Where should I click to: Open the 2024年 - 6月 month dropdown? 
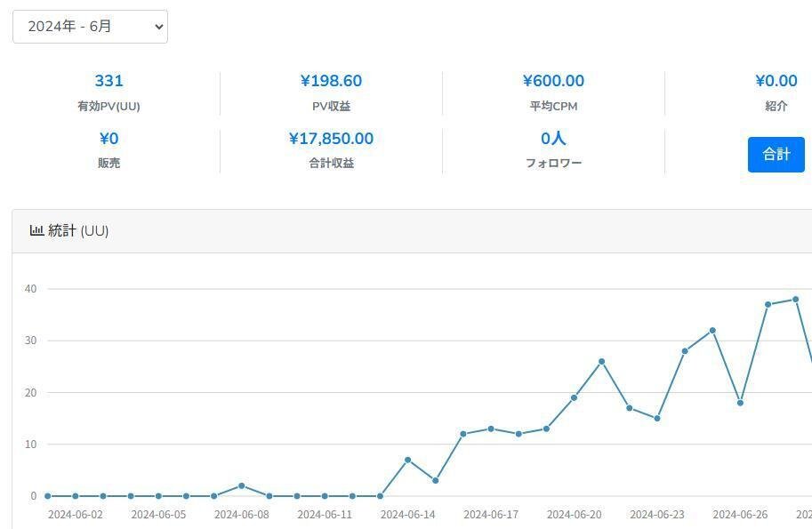pos(90,27)
